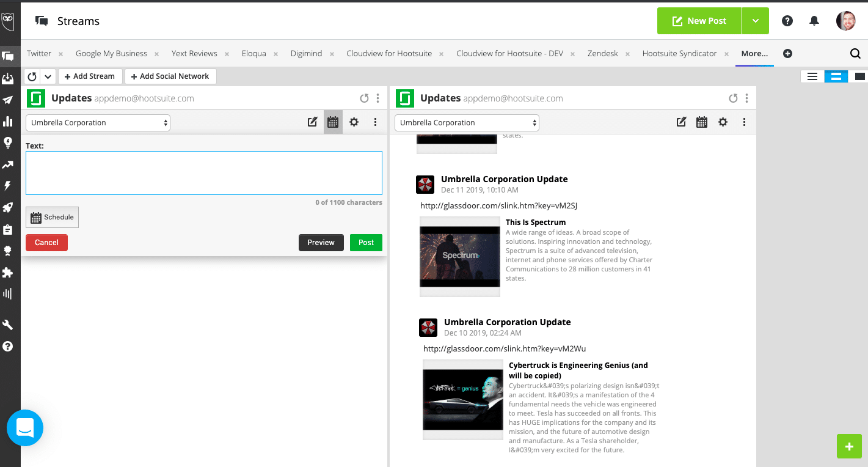Add a new tab with plus icon
The width and height of the screenshot is (868, 467).
(787, 54)
